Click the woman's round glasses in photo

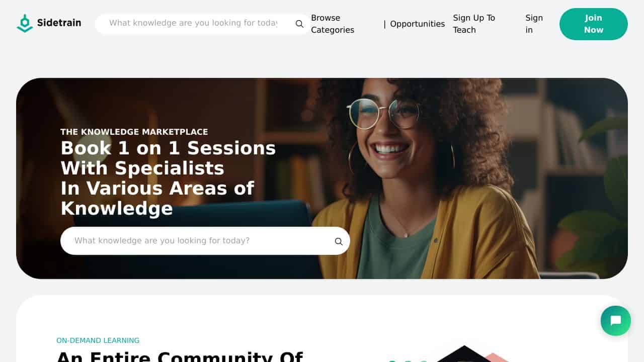[x=384, y=113]
